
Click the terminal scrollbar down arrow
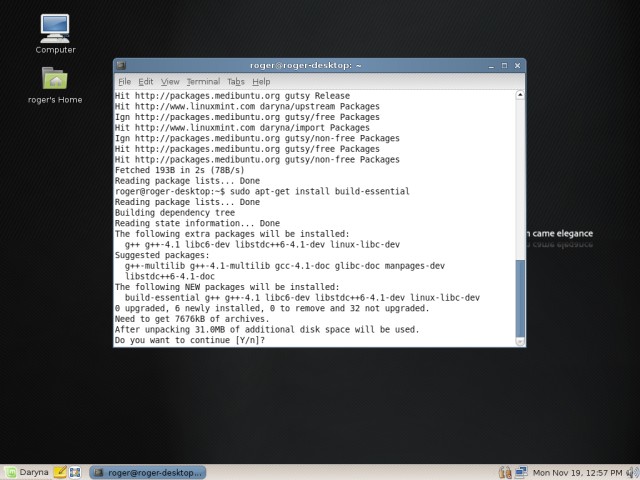(520, 342)
